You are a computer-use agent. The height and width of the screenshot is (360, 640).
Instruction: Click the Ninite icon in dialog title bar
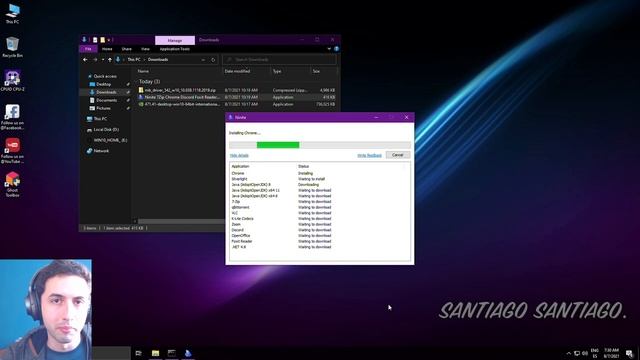tap(231, 117)
